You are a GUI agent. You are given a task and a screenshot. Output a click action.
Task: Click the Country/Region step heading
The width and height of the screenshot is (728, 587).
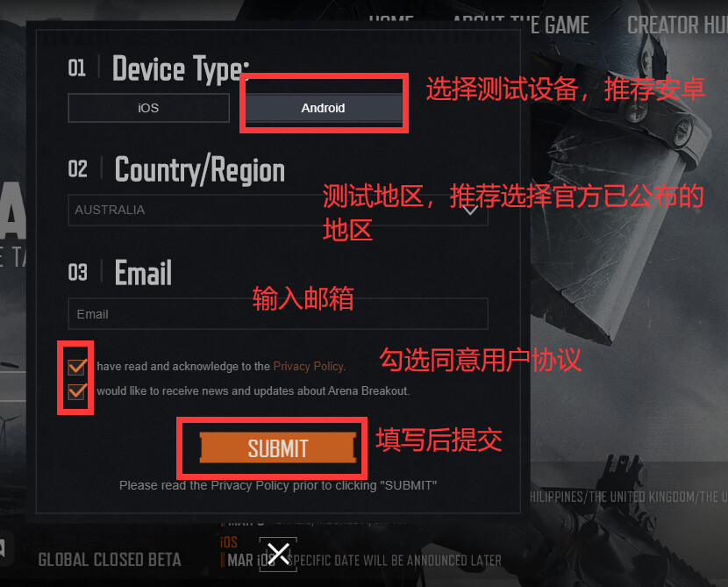coord(200,170)
